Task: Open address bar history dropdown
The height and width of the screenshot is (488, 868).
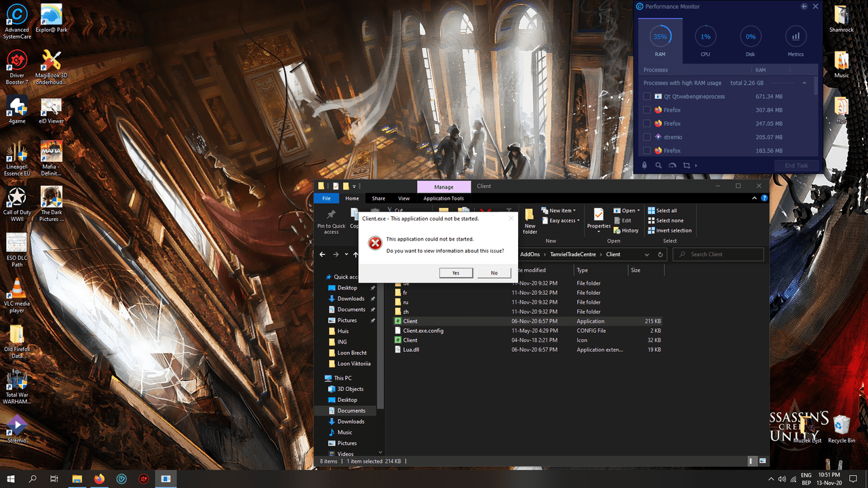Action: (648, 255)
